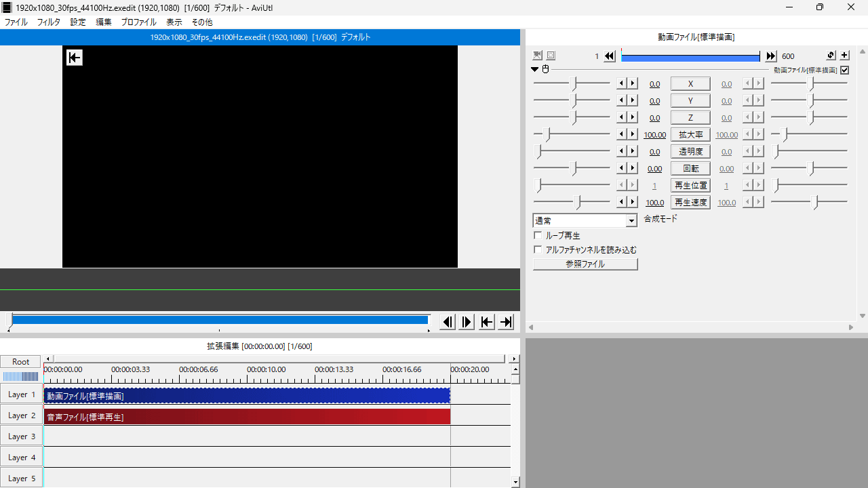Click the X parameter button
The image size is (868, 488).
click(690, 84)
